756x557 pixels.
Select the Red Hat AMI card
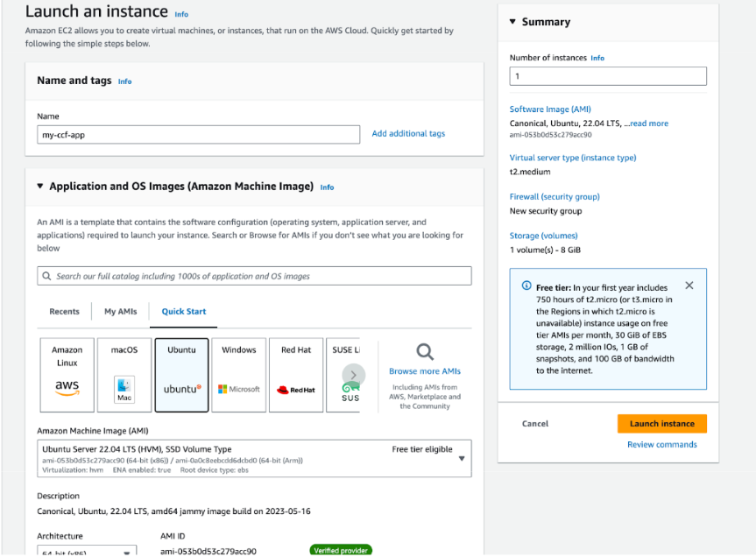coord(296,375)
